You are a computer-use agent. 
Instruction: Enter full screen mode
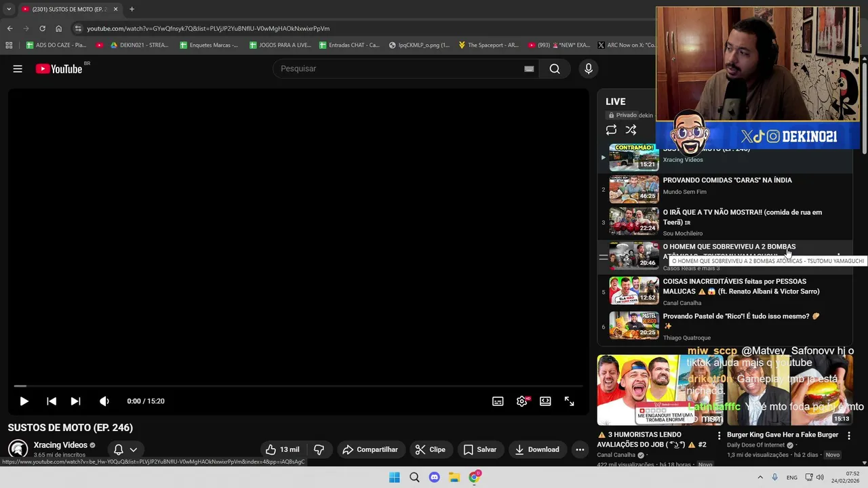click(x=570, y=401)
